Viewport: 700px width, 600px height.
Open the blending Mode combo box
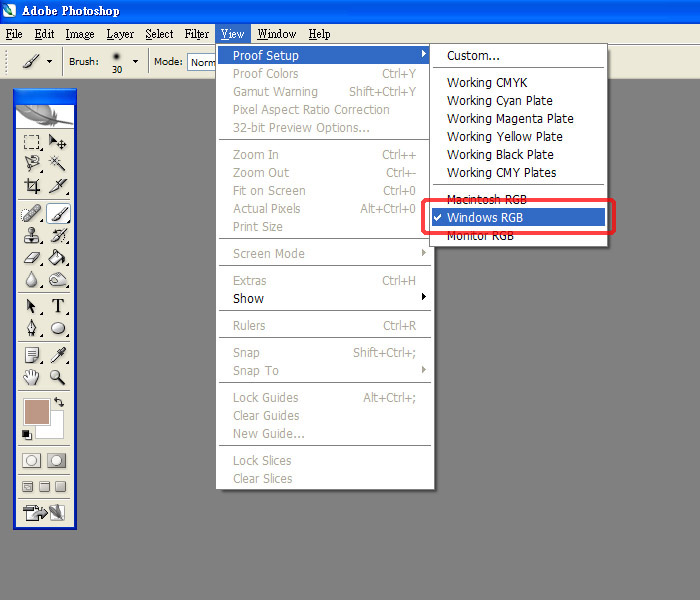202,61
